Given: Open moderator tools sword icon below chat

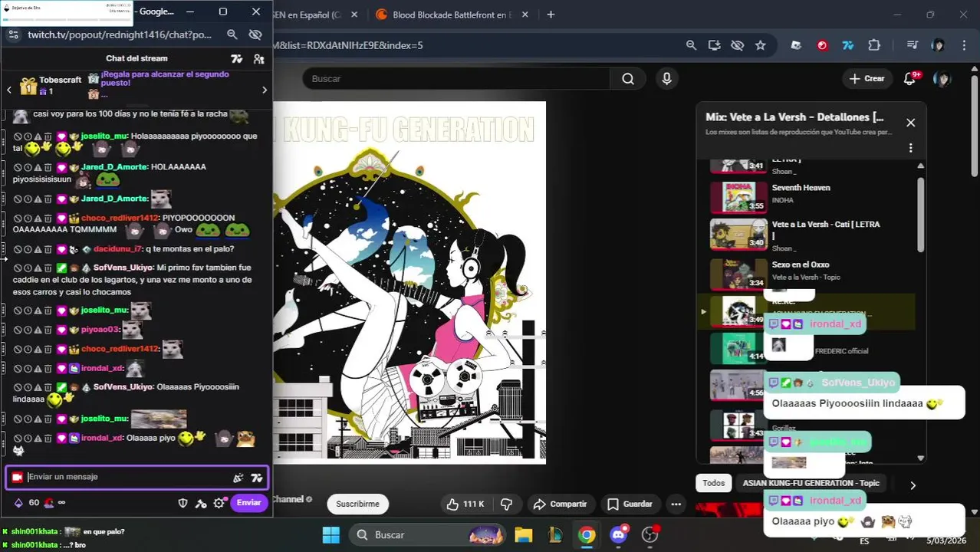Looking at the screenshot, I should [x=201, y=503].
